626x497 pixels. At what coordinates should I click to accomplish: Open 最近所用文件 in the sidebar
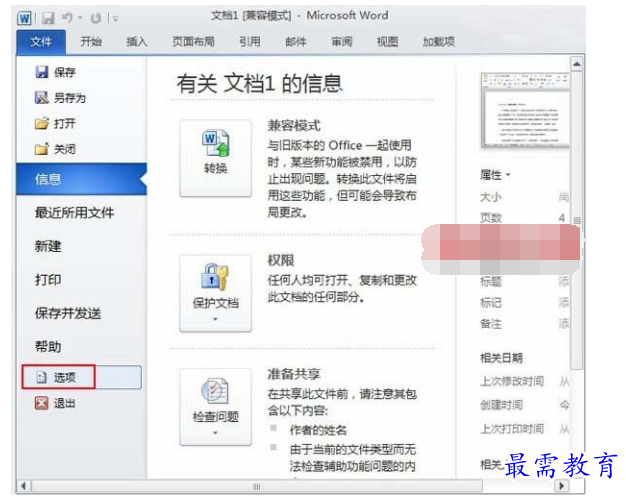[x=75, y=213]
